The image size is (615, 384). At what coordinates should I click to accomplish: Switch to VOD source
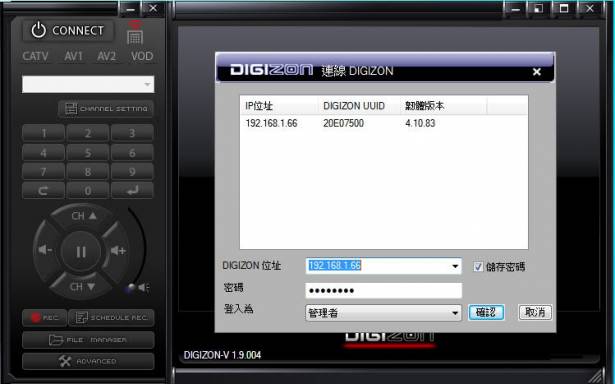coord(142,56)
